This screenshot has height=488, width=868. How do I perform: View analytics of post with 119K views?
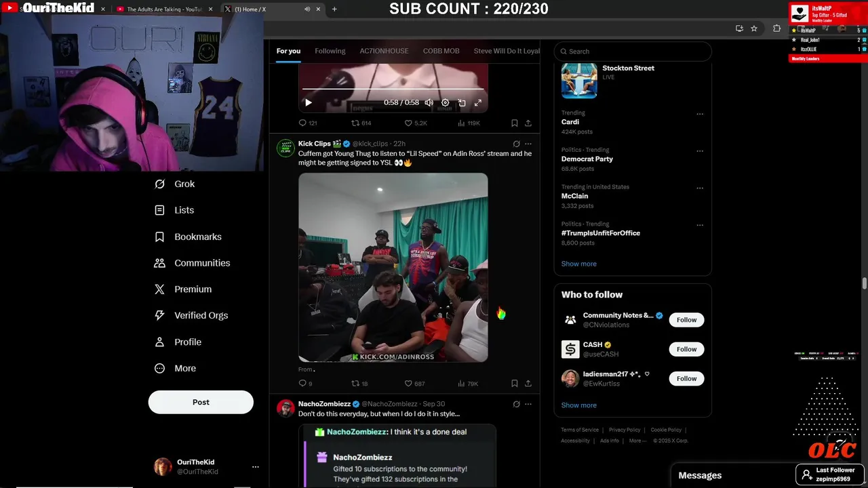[x=469, y=123]
